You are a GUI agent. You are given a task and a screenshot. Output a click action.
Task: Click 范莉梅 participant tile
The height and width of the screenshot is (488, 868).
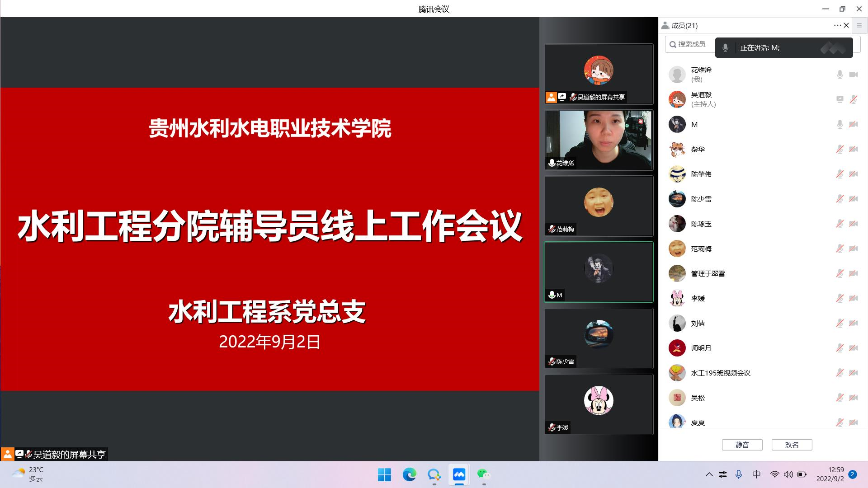(599, 206)
